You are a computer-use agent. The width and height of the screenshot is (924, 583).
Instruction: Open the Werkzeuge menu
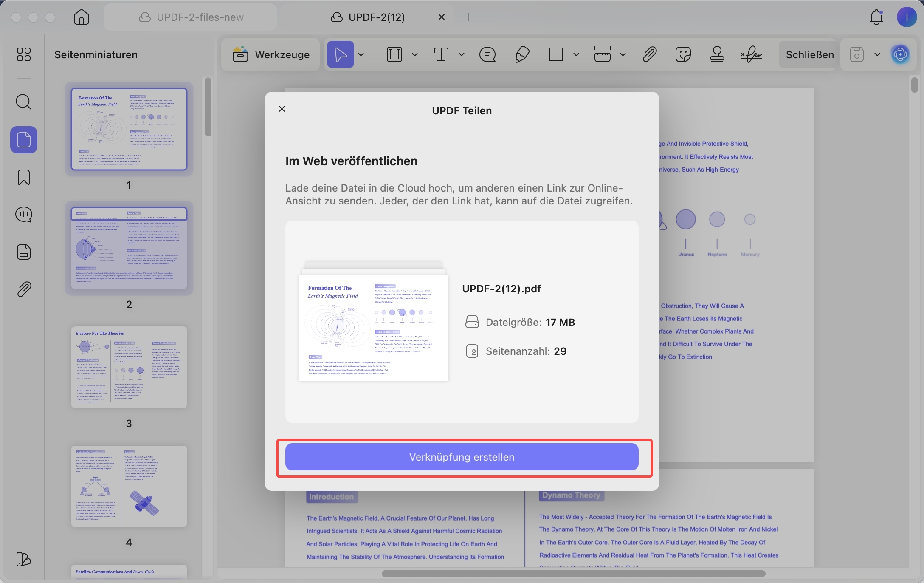point(270,54)
